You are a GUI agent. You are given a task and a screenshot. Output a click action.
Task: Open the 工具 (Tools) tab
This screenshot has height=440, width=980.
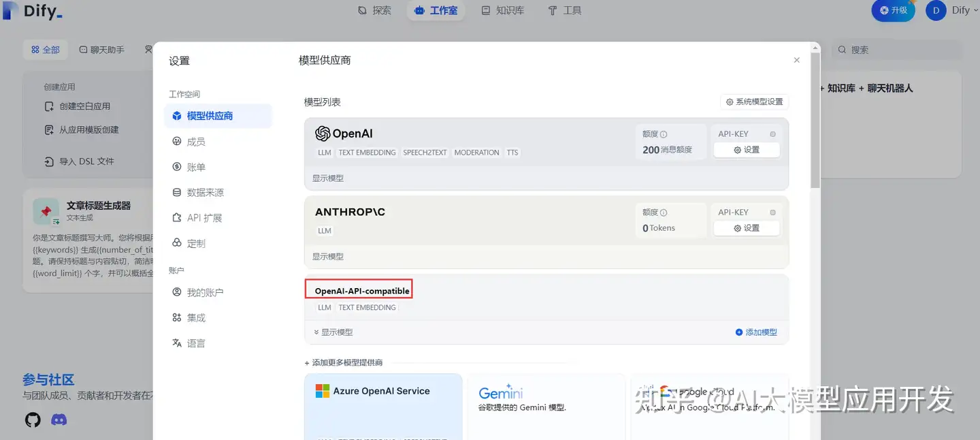[x=564, y=10]
